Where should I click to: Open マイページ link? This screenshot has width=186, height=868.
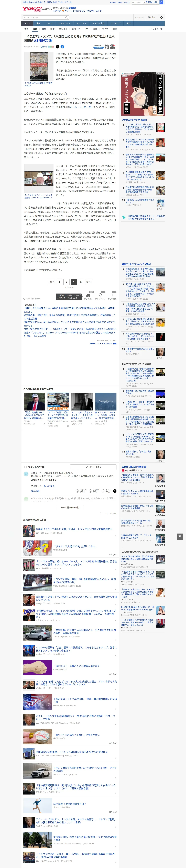tap(139, 18)
